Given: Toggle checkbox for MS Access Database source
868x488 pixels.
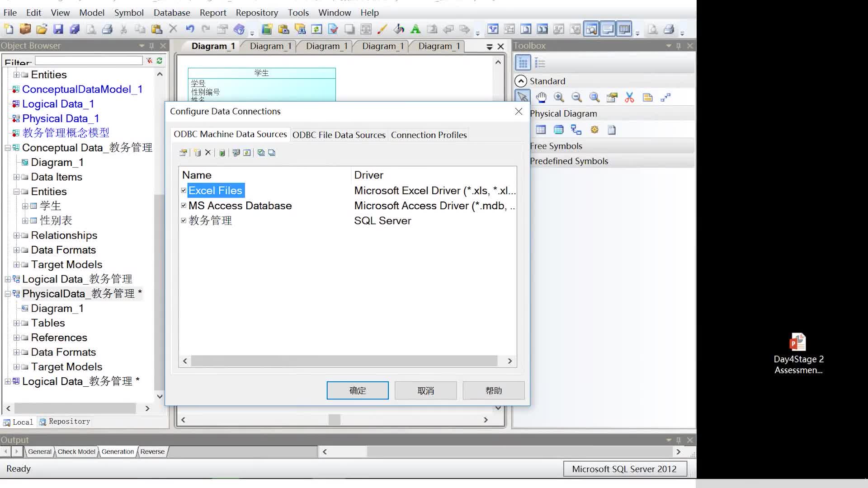Looking at the screenshot, I should [x=184, y=206].
